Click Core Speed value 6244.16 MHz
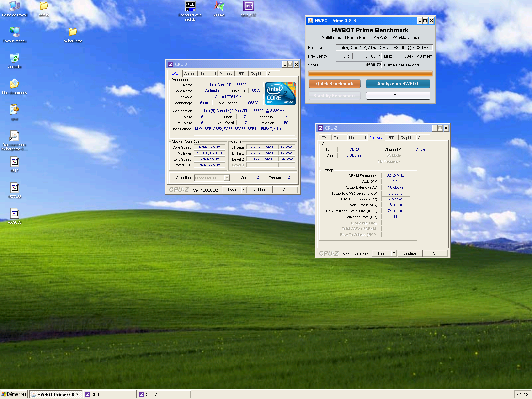This screenshot has height=399, width=532. click(209, 147)
